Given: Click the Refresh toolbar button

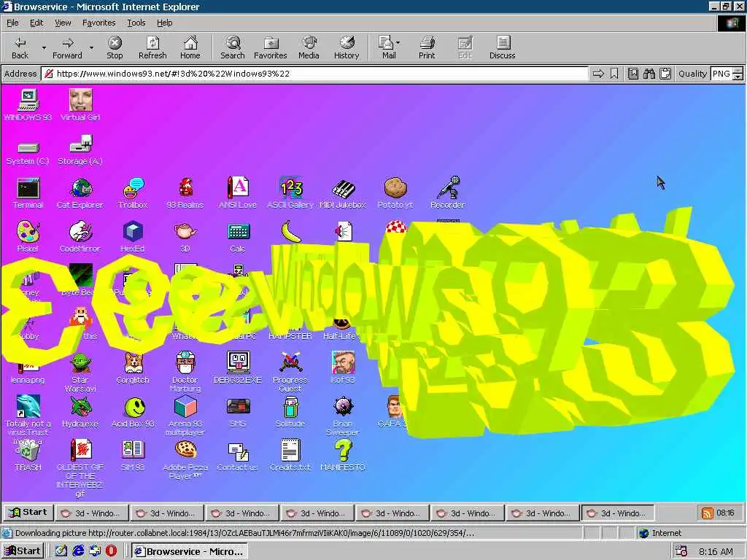Looking at the screenshot, I should (152, 47).
